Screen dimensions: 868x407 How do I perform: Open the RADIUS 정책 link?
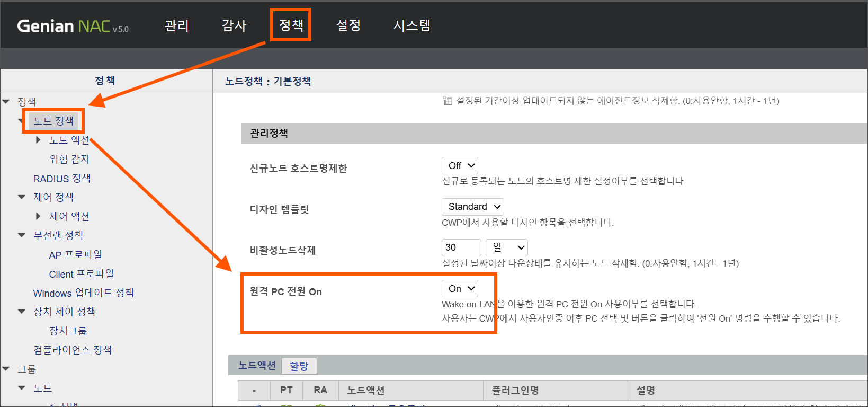pos(61,179)
